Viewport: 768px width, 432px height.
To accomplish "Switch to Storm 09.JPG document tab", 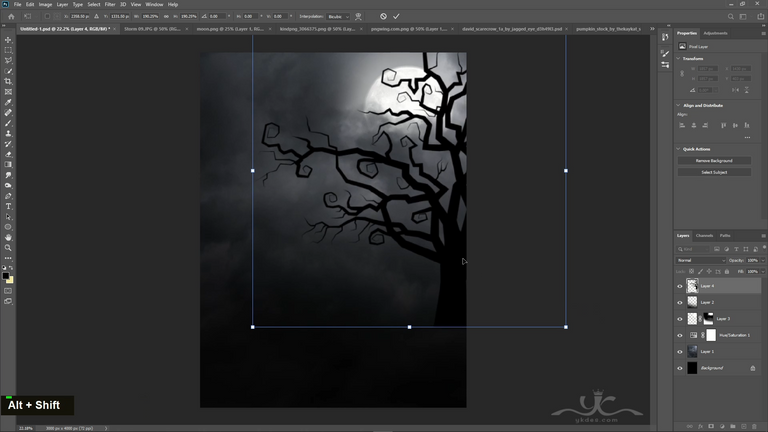I will (152, 29).
